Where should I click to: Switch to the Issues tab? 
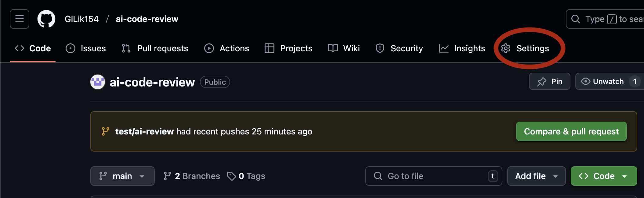click(86, 48)
